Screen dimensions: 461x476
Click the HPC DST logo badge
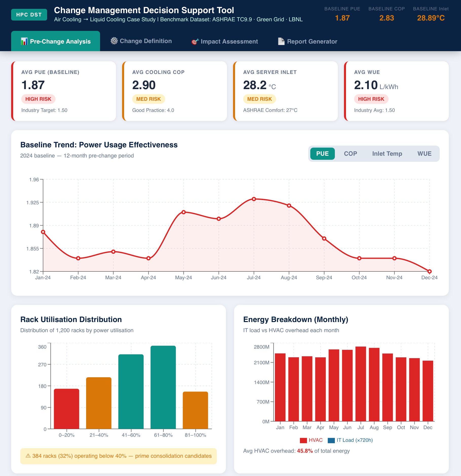click(x=29, y=15)
